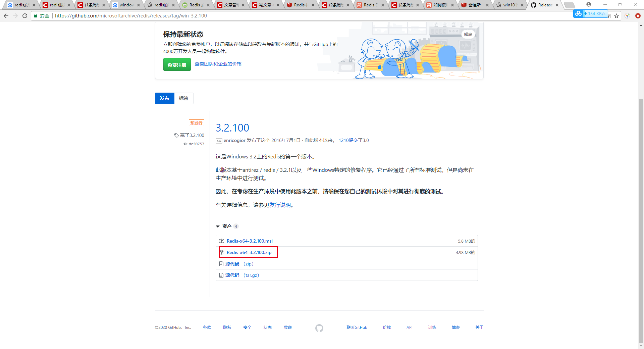Open enricogior's profile link
This screenshot has width=644, height=349.
click(x=234, y=140)
